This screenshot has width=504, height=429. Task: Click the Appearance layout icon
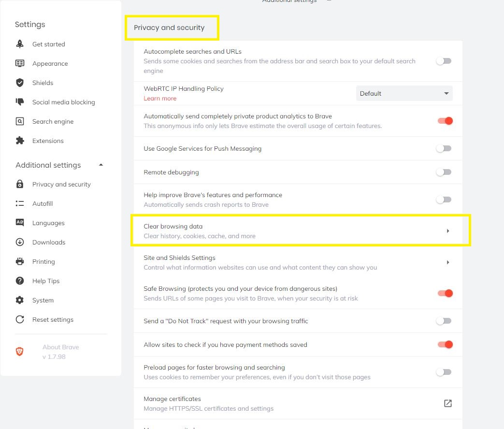(20, 63)
